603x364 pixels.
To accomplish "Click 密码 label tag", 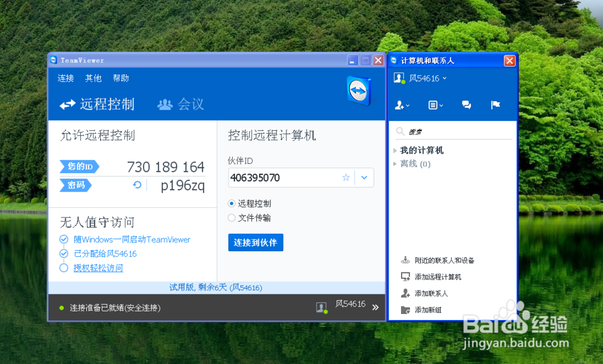I will click(76, 185).
